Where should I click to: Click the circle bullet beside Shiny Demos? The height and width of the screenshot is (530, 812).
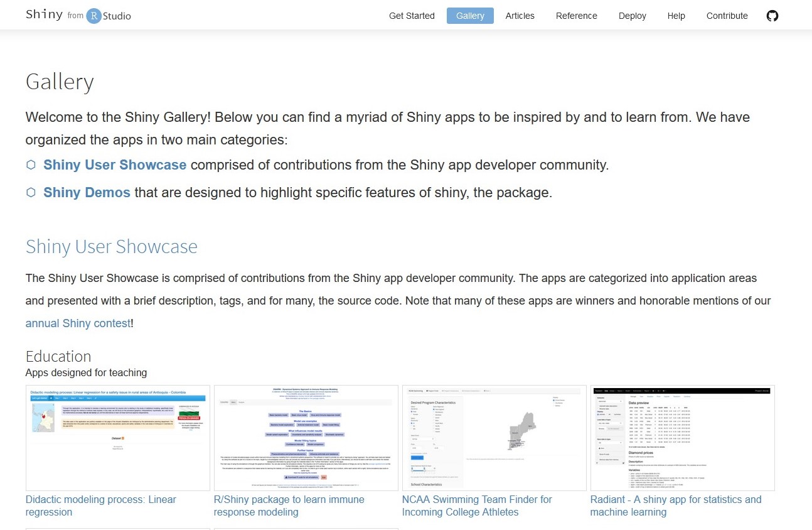30,192
